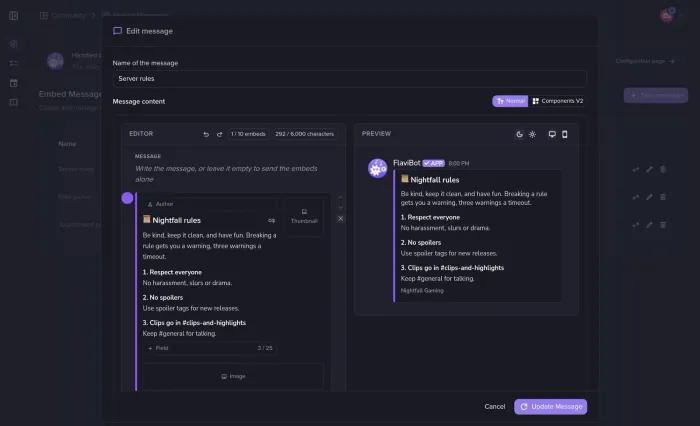Open the title URL link icon

(271, 220)
